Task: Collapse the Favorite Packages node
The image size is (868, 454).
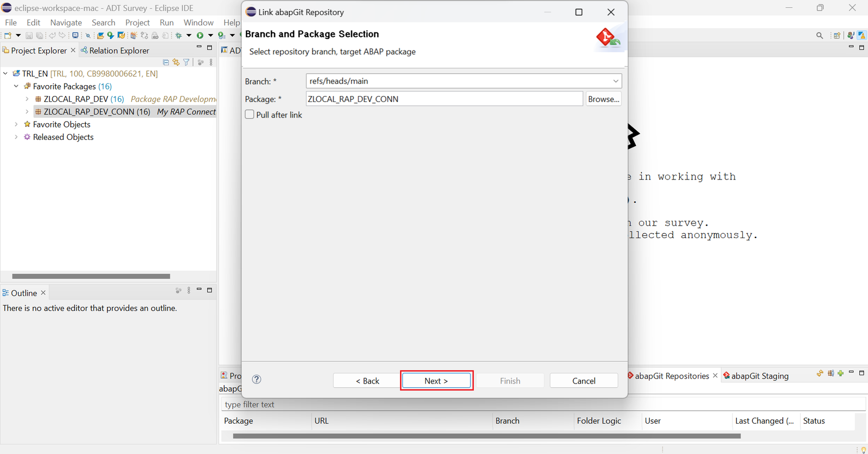Action: pos(16,86)
